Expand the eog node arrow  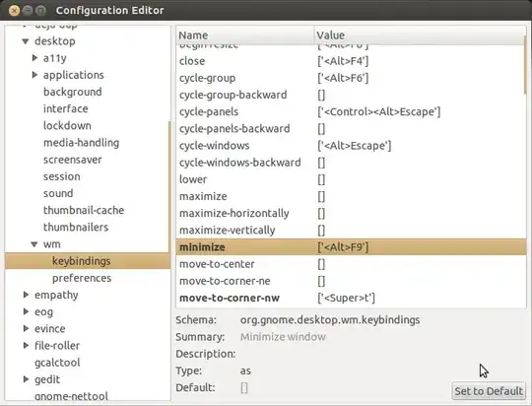[26, 311]
